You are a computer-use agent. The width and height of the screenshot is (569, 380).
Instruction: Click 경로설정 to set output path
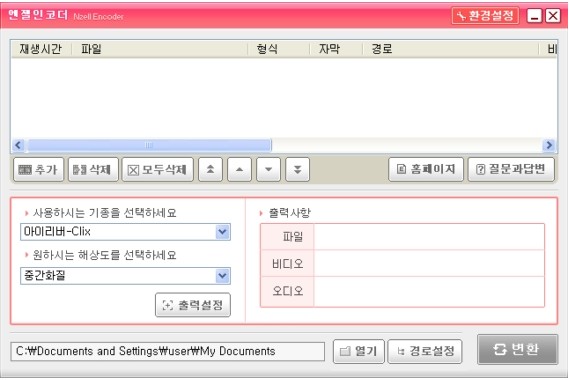tap(425, 351)
